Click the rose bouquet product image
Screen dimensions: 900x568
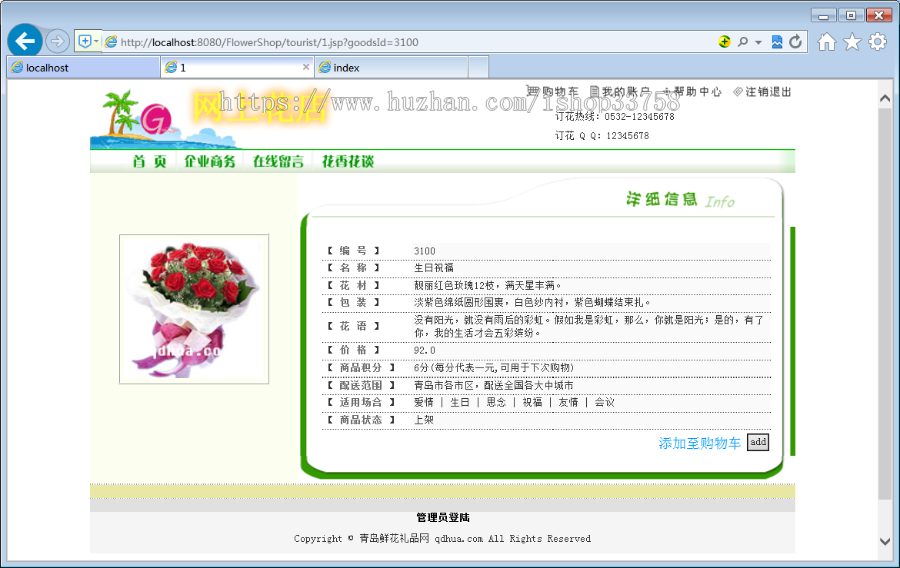click(x=194, y=309)
